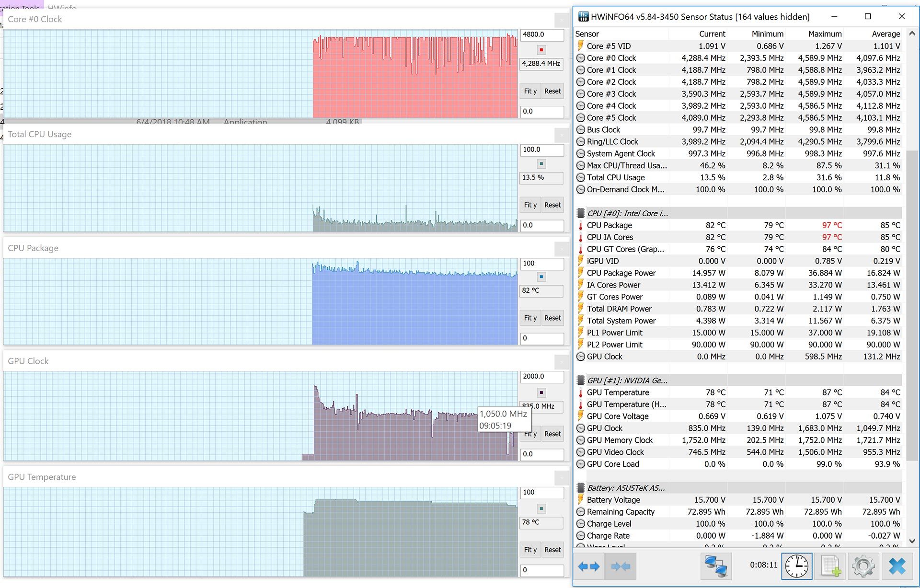Viewport: 920px width, 588px height.
Task: Click Reset in CPU Package graph
Action: 552,318
